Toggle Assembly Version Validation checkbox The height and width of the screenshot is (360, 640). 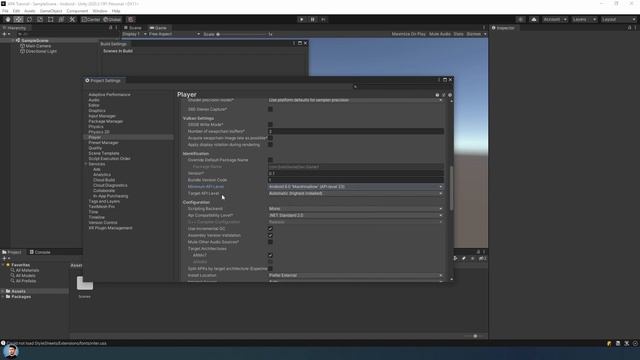point(270,236)
